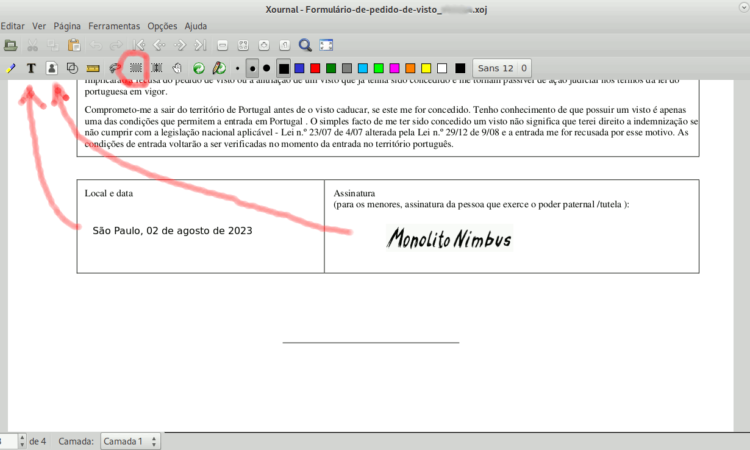Click the normal size zoom icon

(285, 45)
